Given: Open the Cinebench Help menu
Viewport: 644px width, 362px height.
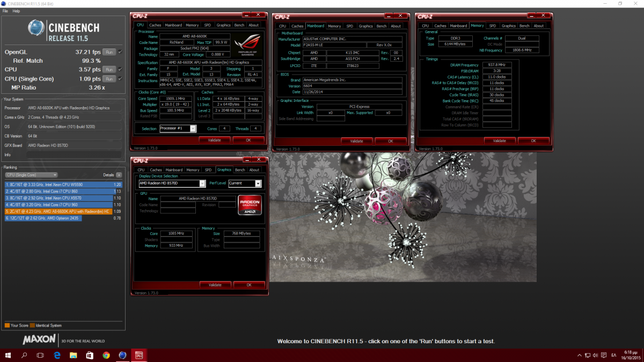Looking at the screenshot, I should click(16, 11).
